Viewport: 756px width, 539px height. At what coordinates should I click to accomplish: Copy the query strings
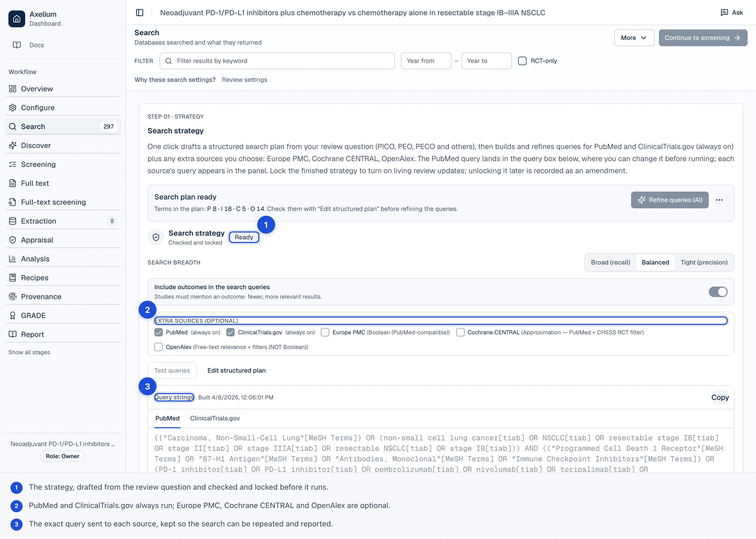point(720,397)
